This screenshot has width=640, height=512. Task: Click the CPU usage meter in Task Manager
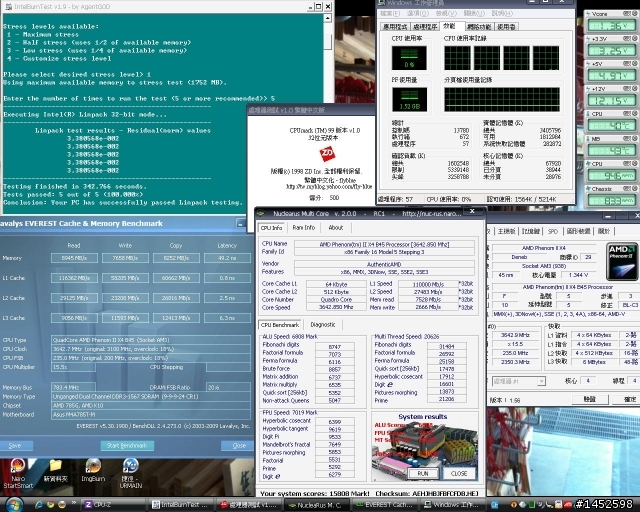[409, 58]
